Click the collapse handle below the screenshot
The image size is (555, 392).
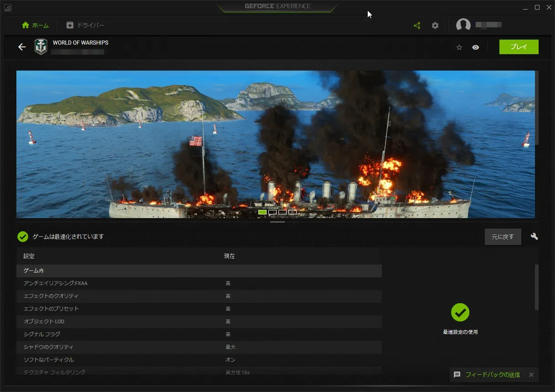coord(277,222)
